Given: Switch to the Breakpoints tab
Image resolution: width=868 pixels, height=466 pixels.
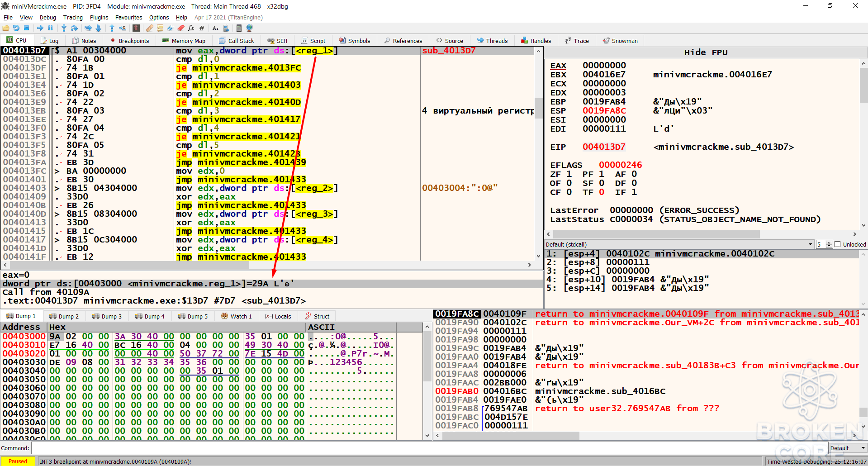Looking at the screenshot, I should (129, 41).
